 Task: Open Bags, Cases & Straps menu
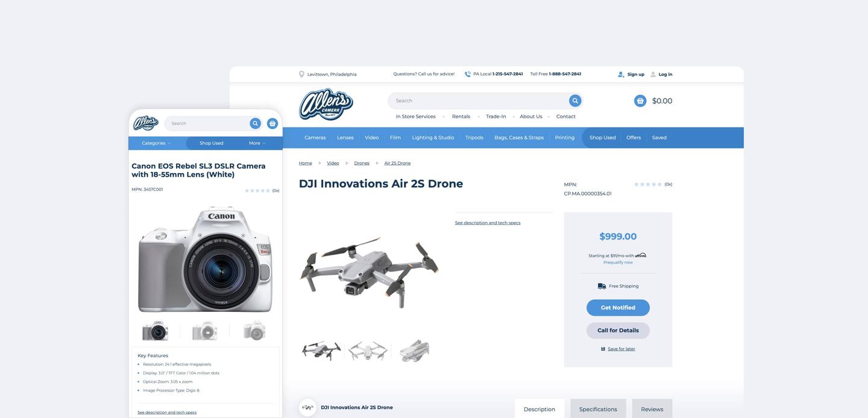519,138
